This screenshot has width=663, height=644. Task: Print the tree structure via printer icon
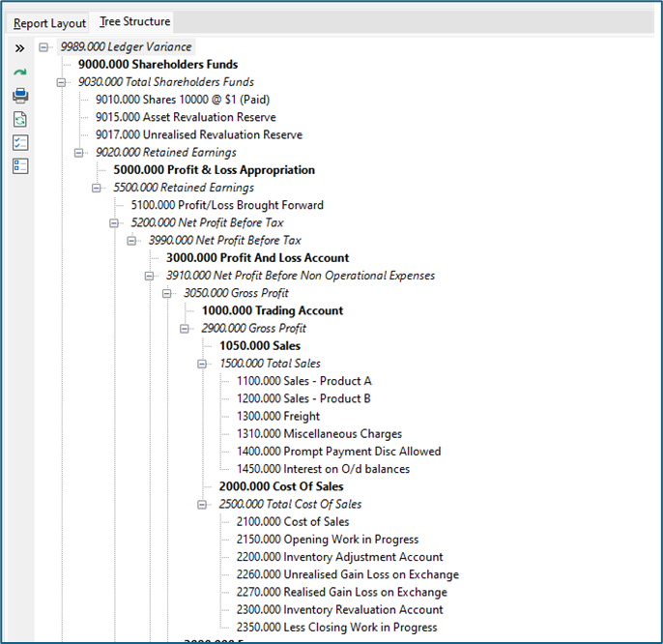click(20, 96)
